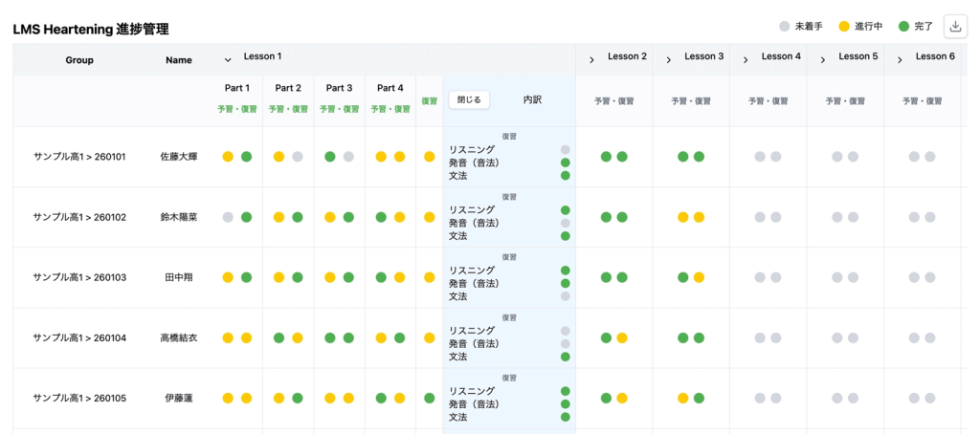Click the green 完了 legend dot
980x434 pixels.
pyautogui.click(x=903, y=27)
